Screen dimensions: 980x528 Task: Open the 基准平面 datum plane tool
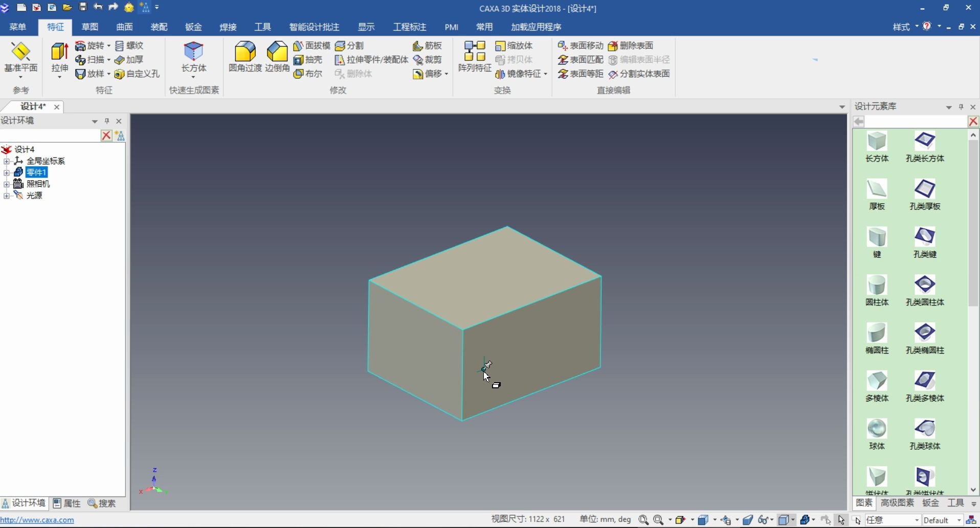[21, 59]
